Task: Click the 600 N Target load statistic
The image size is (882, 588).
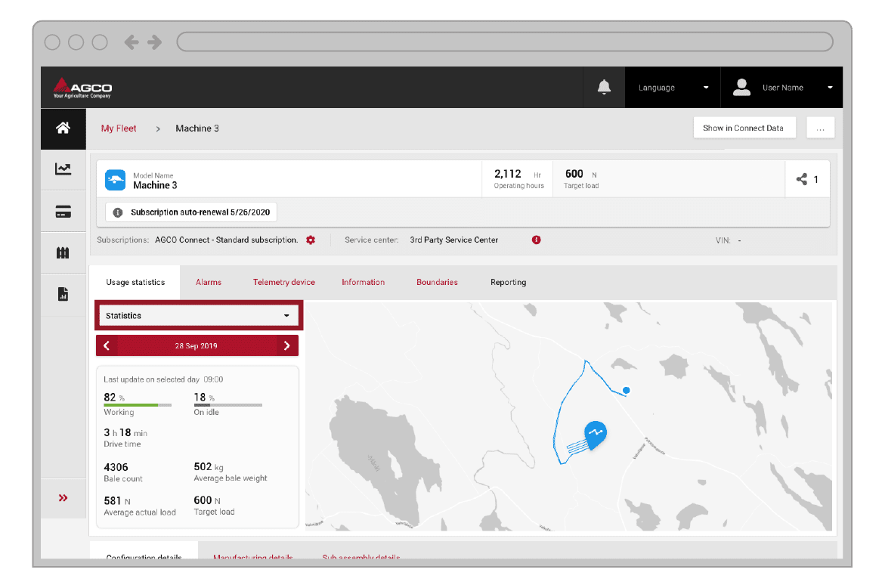Action: point(207,501)
